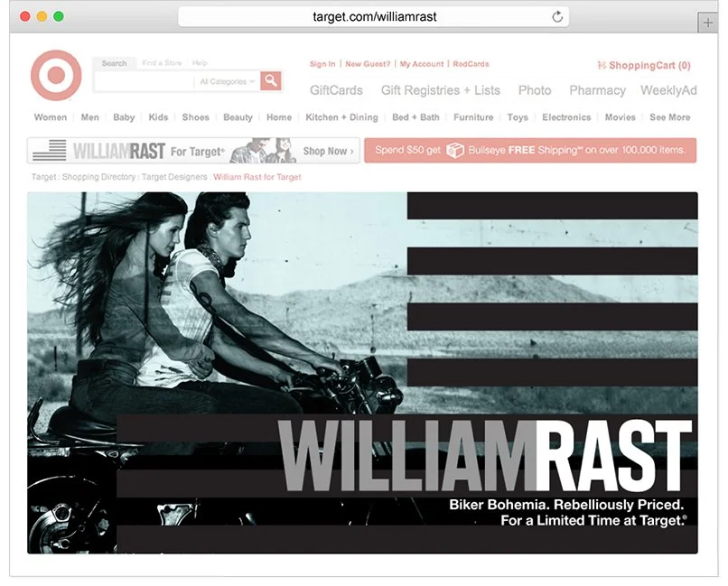The image size is (728, 586).
Task: Click the striped William Rast flag logo
Action: (51, 150)
